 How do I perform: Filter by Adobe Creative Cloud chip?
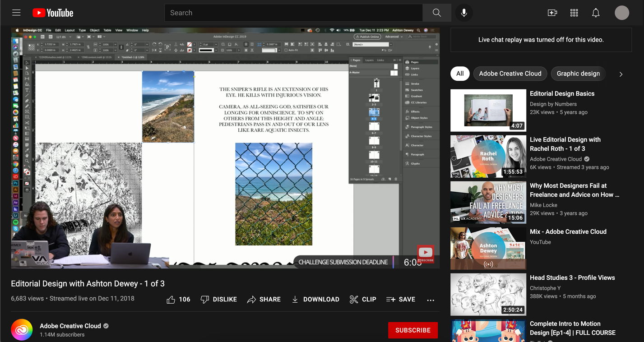tap(510, 74)
